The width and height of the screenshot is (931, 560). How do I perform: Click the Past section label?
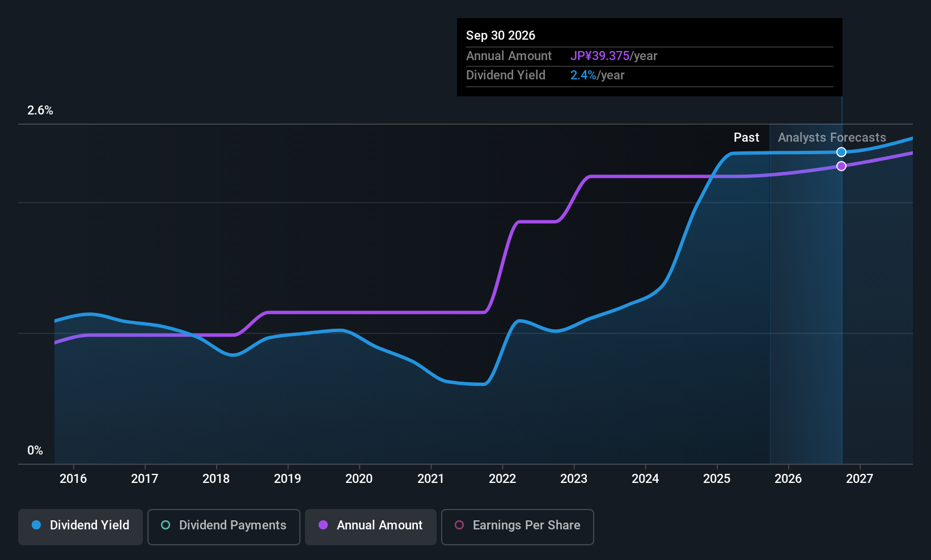(x=746, y=138)
